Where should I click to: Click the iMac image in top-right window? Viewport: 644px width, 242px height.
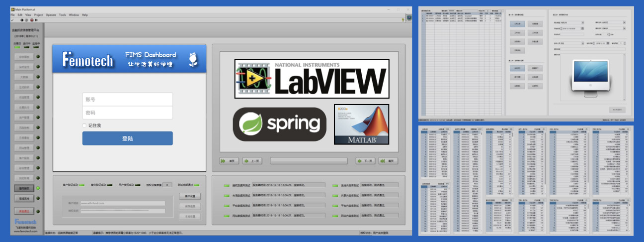[x=591, y=79]
